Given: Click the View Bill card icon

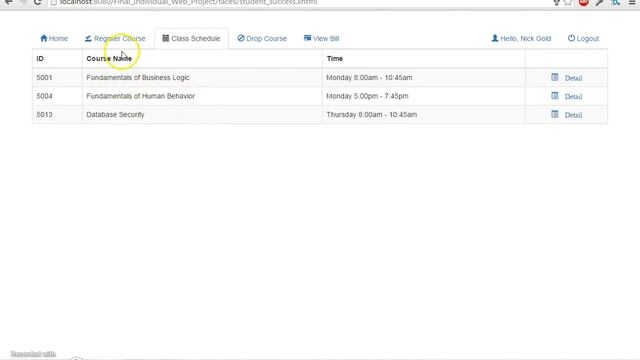Looking at the screenshot, I should tap(307, 38).
